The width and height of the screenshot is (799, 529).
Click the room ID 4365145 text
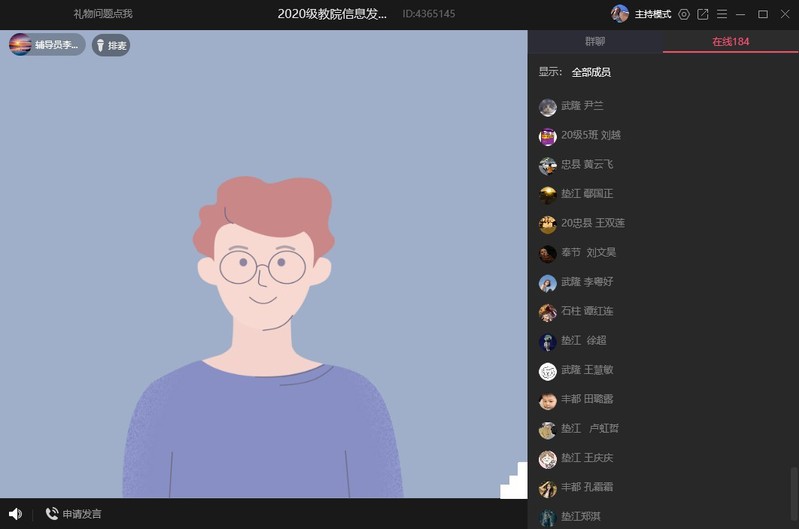[x=429, y=14]
